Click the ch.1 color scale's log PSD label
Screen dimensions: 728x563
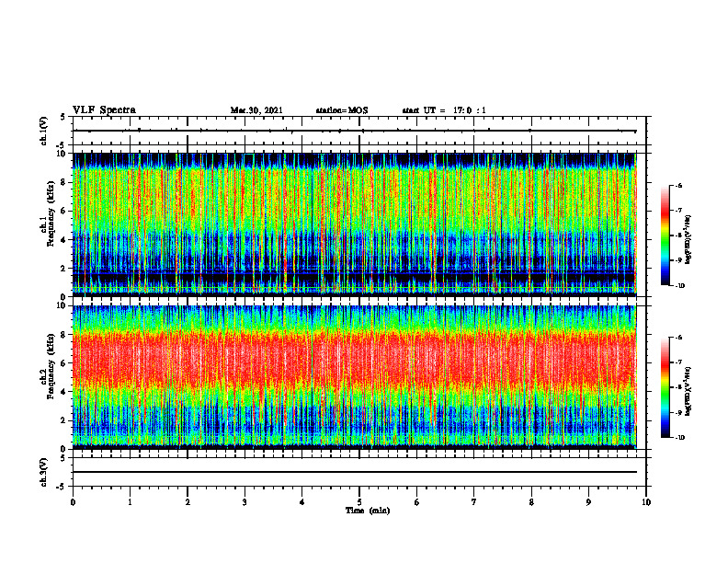[688, 239]
